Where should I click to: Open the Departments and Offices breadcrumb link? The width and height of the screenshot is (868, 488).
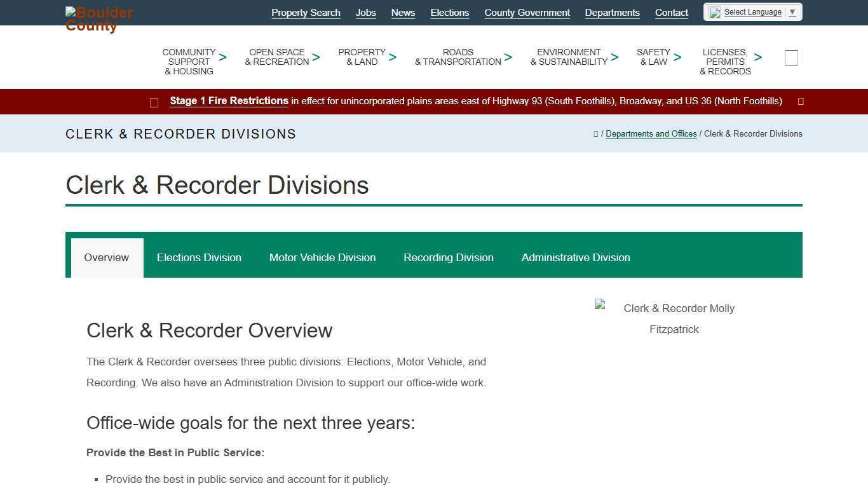click(651, 133)
